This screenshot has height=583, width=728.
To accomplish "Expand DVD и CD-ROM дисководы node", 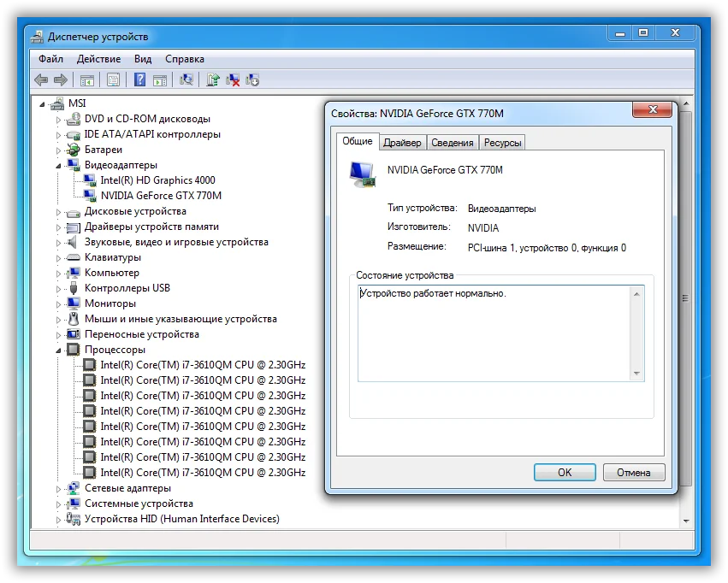I will pos(58,121).
